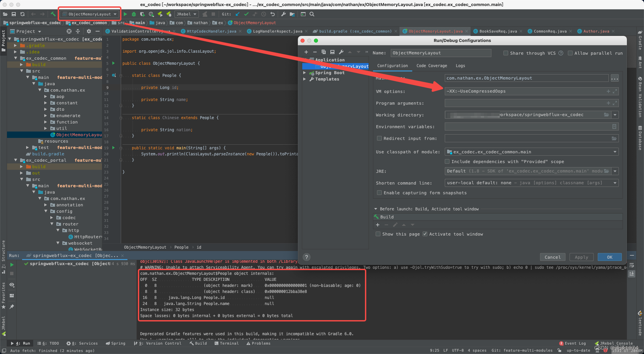The width and height of the screenshot is (644, 354).
Task: Expand the Templates configuration node
Action: [305, 79]
